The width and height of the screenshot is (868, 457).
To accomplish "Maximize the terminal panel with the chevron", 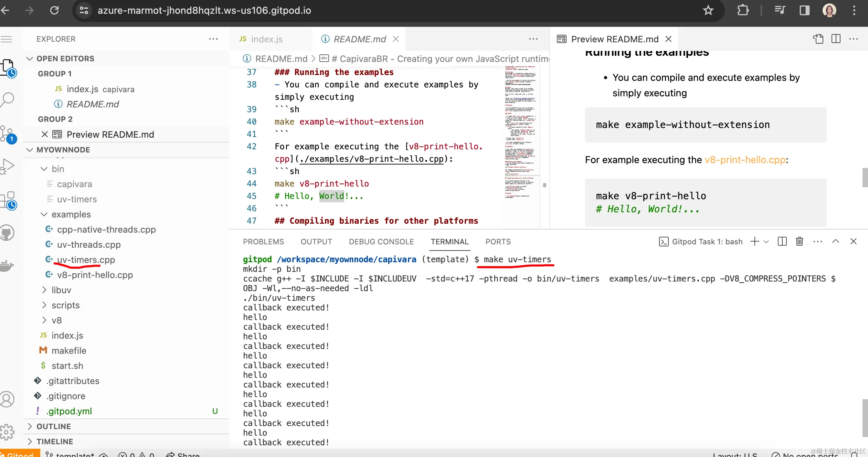I will 835,242.
